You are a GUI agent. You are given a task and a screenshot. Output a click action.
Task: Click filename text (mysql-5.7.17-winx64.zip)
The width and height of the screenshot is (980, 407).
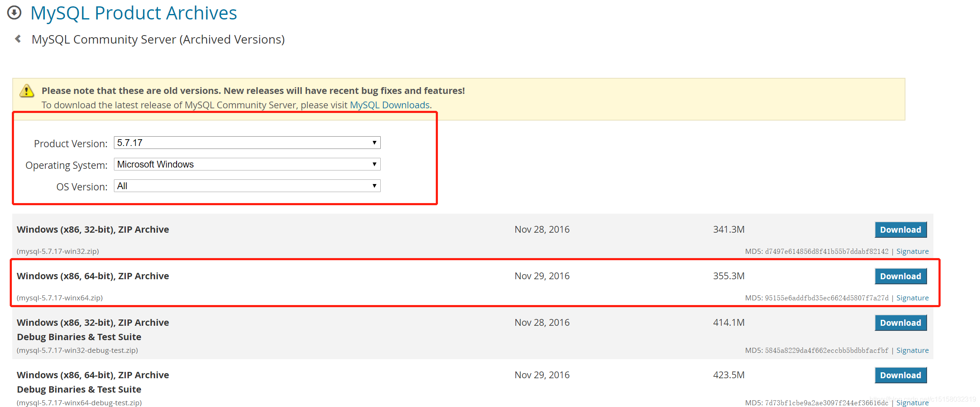60,298
